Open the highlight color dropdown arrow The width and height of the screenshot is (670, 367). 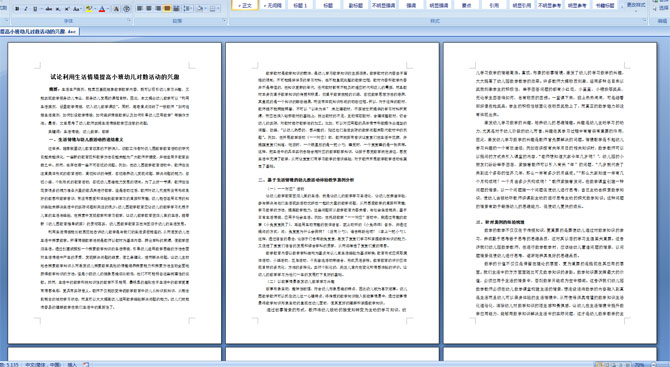(95, 9)
